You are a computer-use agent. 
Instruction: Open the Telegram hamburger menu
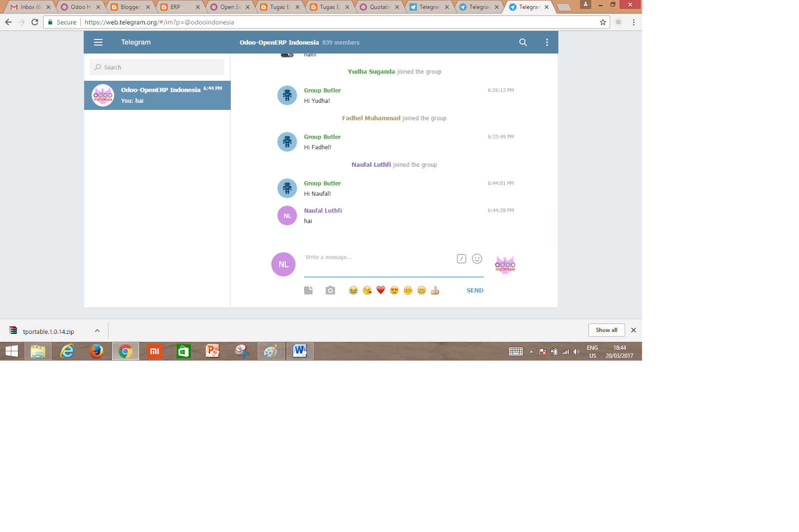98,42
